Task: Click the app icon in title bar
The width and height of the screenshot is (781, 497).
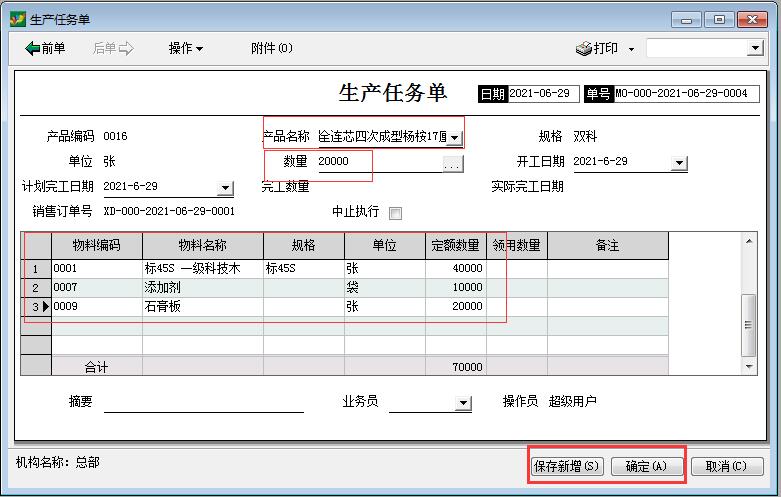Action: pos(17,19)
